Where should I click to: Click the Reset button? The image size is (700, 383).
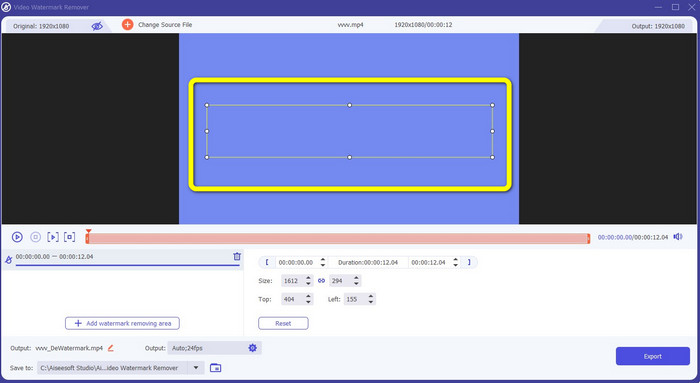point(283,323)
